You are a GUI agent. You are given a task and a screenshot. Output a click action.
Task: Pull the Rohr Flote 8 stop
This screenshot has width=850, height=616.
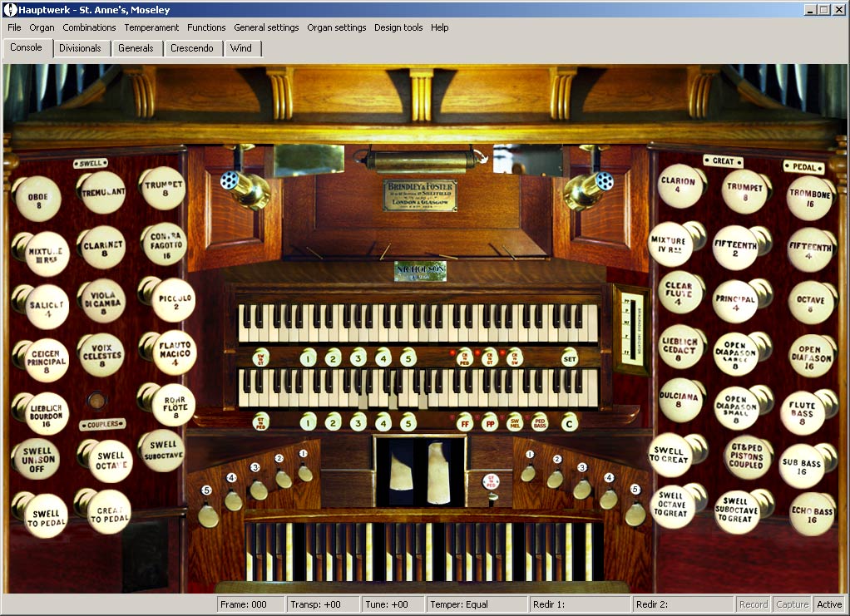pos(174,407)
